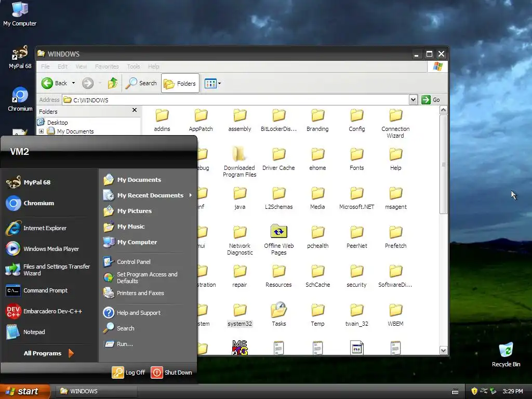Viewport: 532px width, 399px height.
Task: Open MyPal 68 from the Start menu
Action: click(x=29, y=182)
